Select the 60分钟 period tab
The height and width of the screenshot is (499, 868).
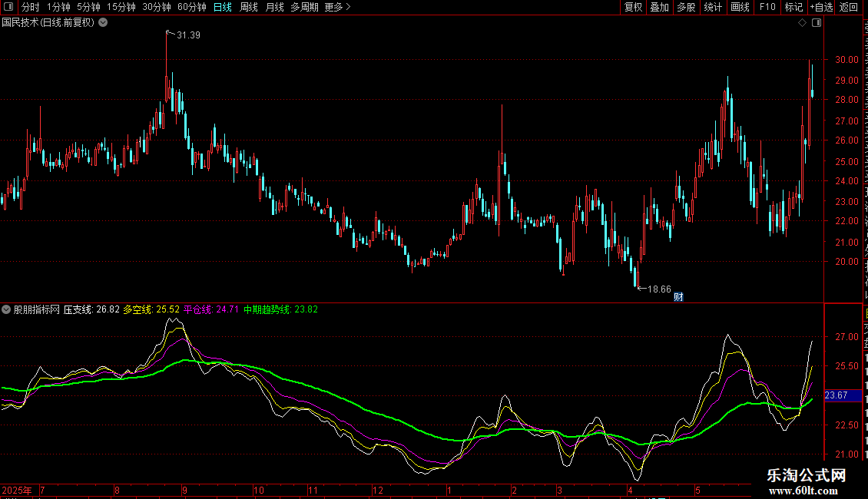(x=191, y=7)
